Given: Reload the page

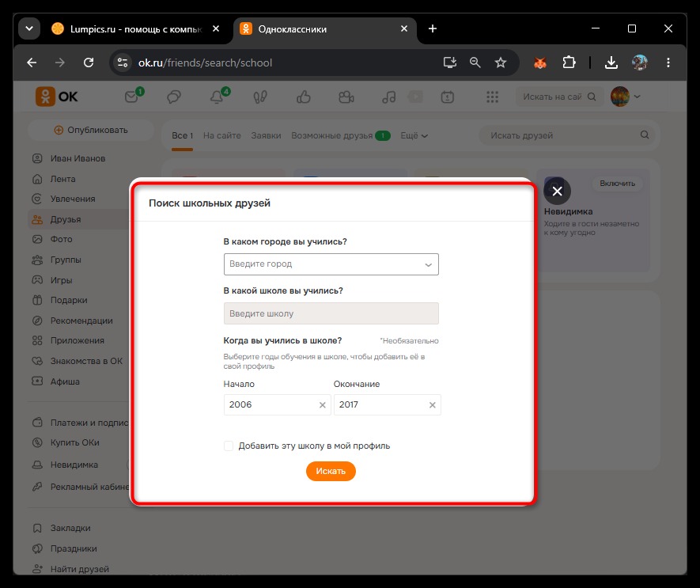Looking at the screenshot, I should [89, 63].
